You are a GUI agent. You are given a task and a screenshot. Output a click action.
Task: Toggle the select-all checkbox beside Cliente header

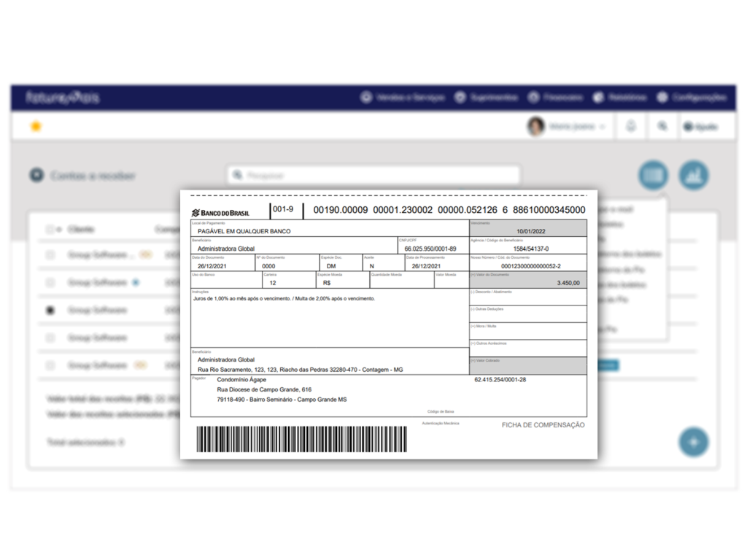click(50, 230)
